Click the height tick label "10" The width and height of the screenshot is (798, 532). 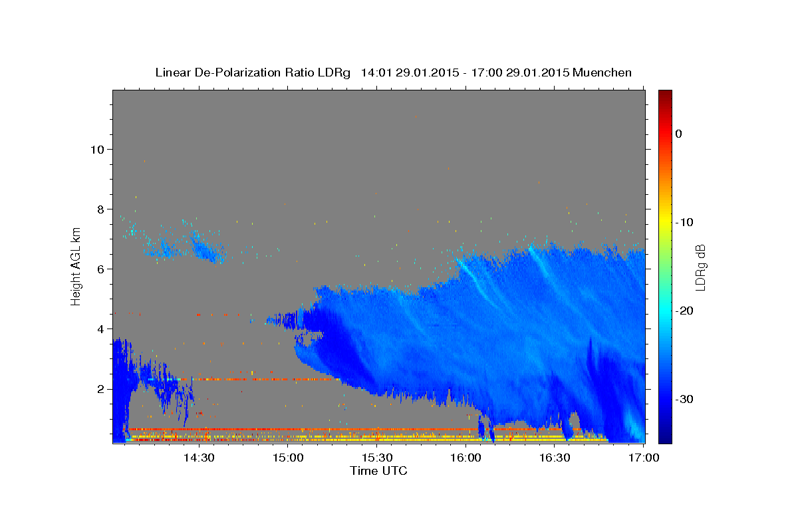point(96,149)
